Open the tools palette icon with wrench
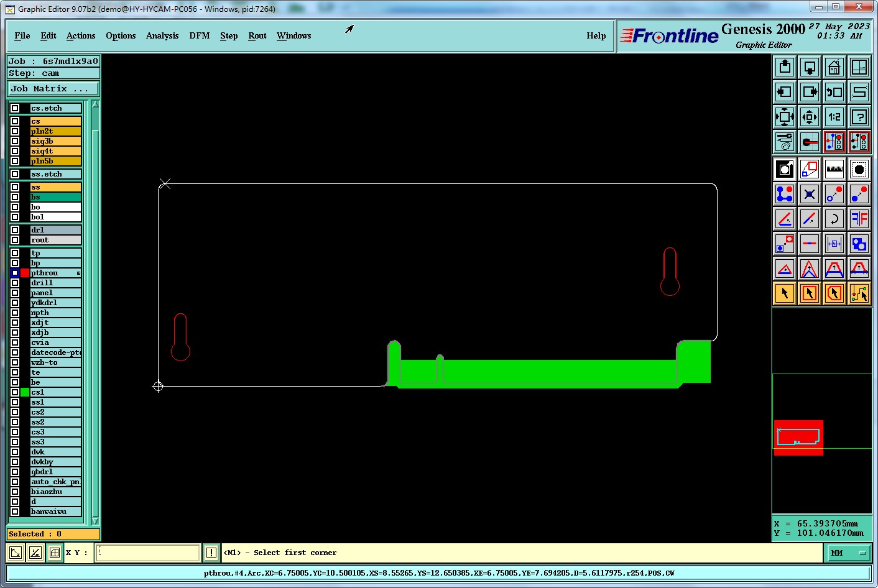This screenshot has width=878, height=588. 785,142
